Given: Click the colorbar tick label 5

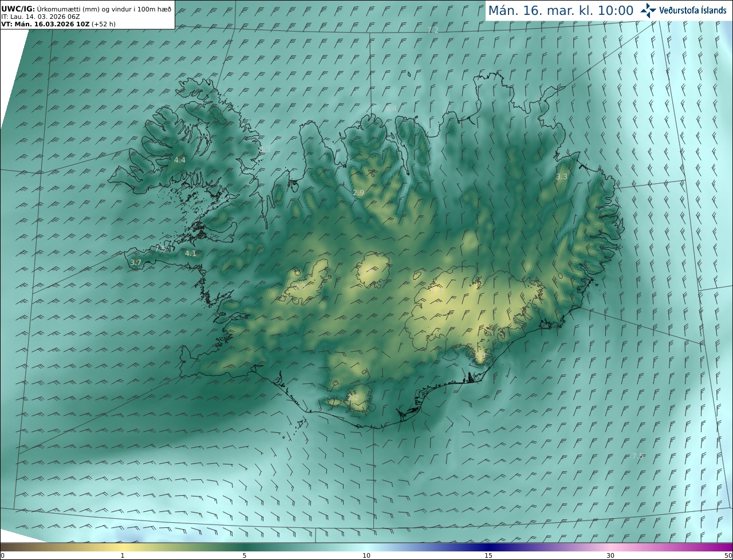Looking at the screenshot, I should point(245,555).
